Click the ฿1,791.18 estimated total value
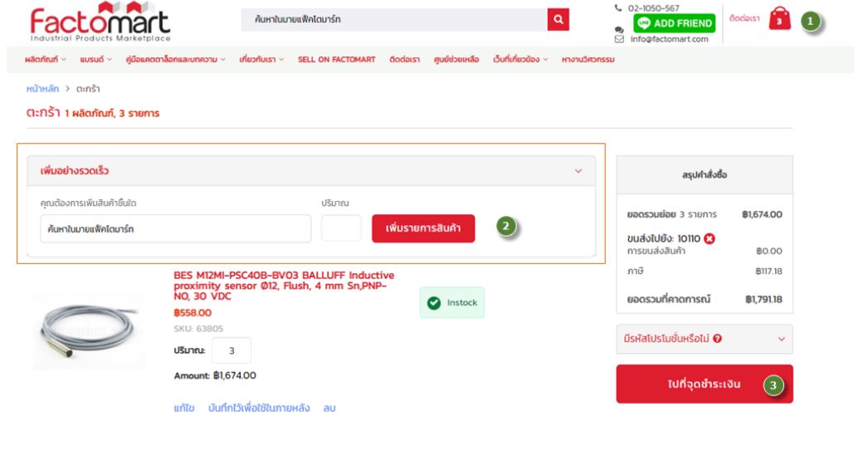Viewport: 868px width, 456px height. click(763, 299)
